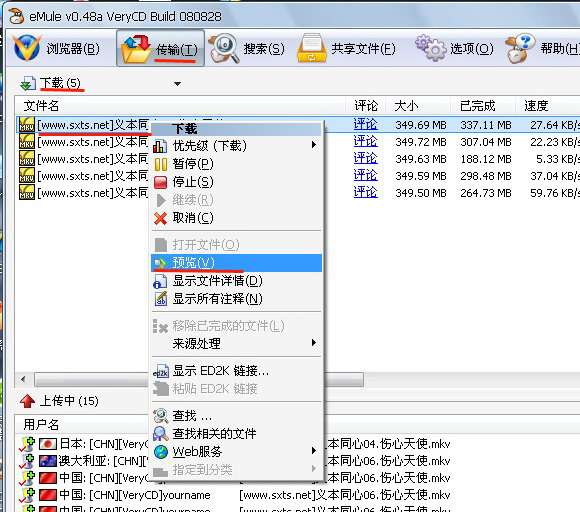
Task: Click the magnifier icon next to 查找 ...
Action: click(x=161, y=416)
